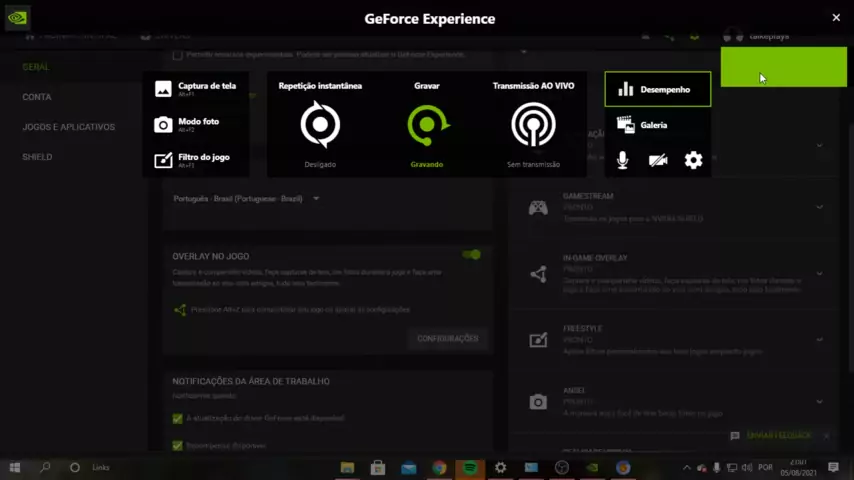This screenshot has height=480, width=854.
Task: Click the taskbar clock date
Action: [798, 468]
